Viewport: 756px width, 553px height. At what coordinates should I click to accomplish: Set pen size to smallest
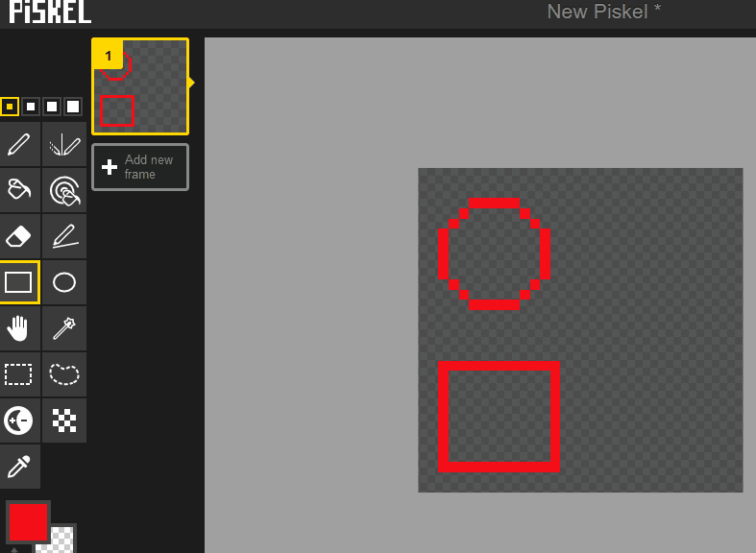pyautogui.click(x=10, y=107)
